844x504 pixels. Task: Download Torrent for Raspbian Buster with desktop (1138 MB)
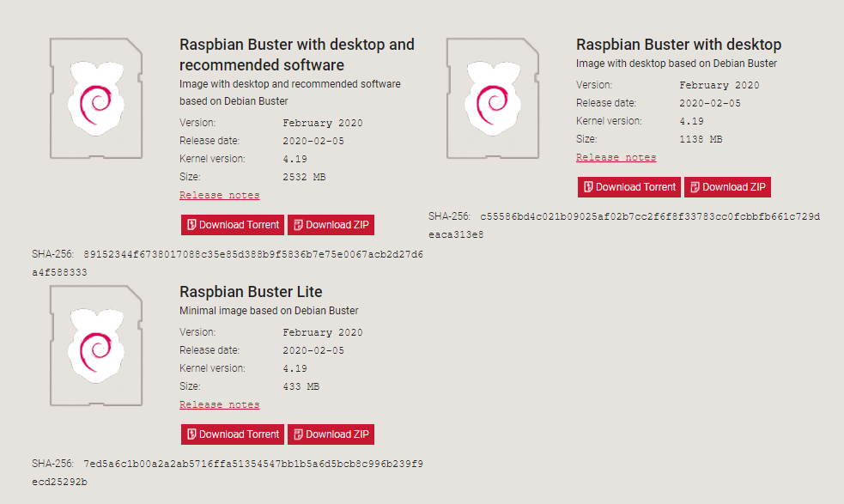629,187
